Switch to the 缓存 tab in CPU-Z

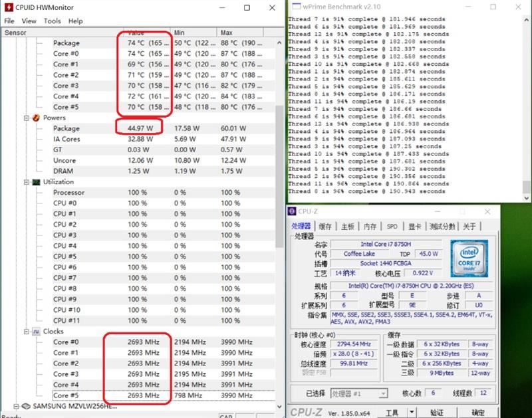pyautogui.click(x=325, y=227)
